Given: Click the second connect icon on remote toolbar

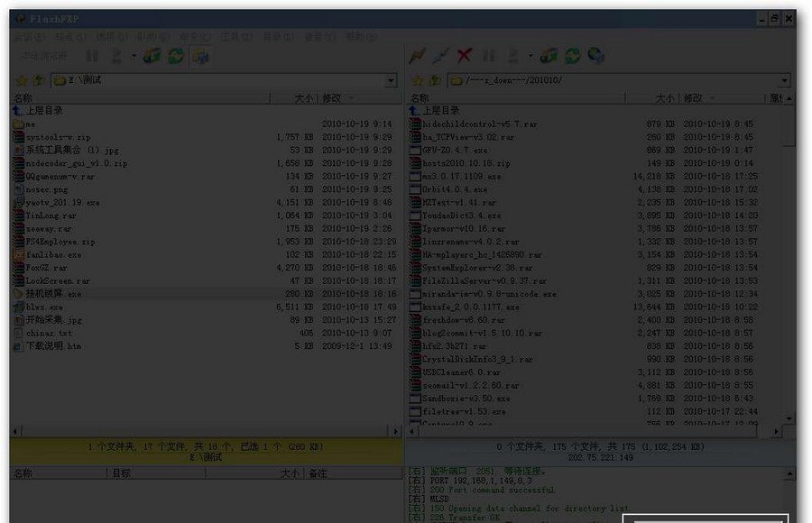Looking at the screenshot, I should (x=441, y=56).
